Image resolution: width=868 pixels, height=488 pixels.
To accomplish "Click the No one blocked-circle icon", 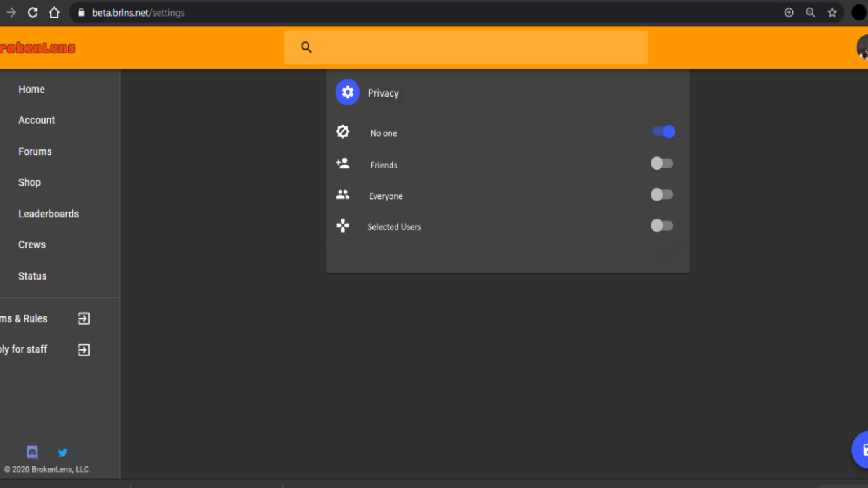I will pos(342,132).
